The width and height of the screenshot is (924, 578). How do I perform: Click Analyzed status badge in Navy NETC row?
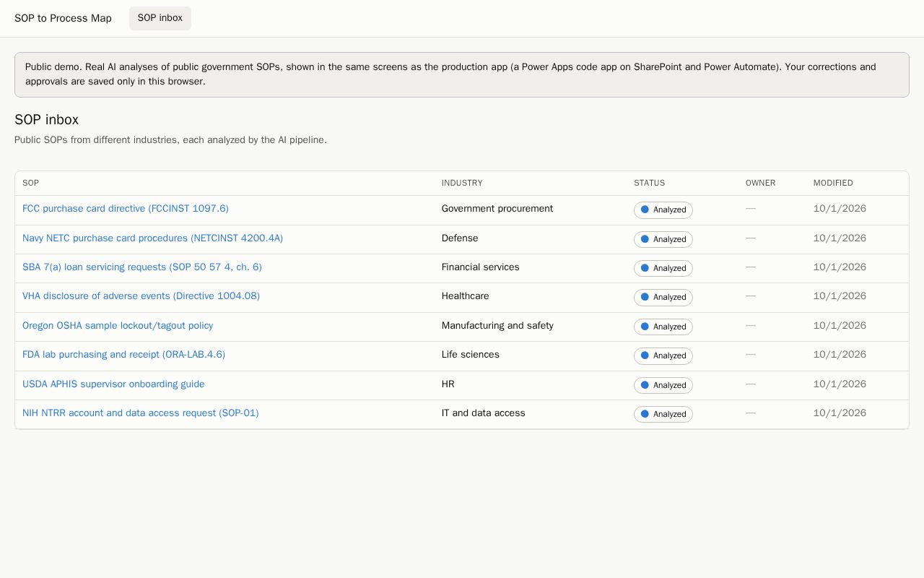[663, 239]
